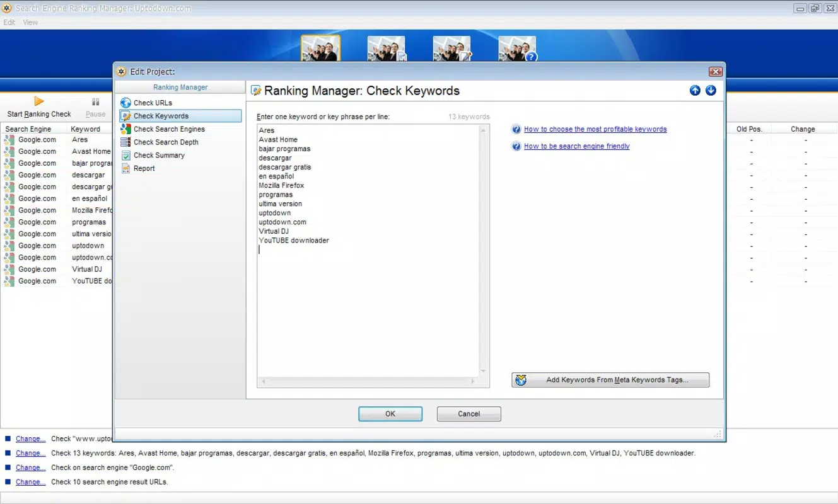Sort by the Search Engine column header

point(33,129)
